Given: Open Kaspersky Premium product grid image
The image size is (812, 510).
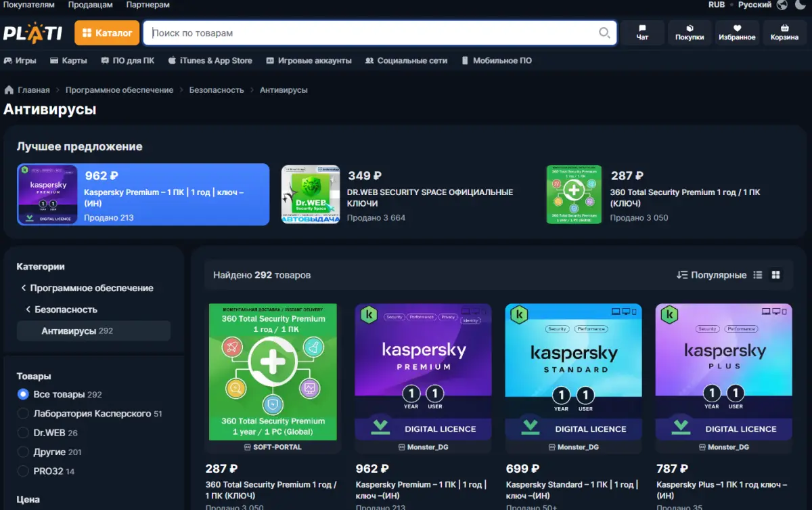Looking at the screenshot, I should click(424, 372).
